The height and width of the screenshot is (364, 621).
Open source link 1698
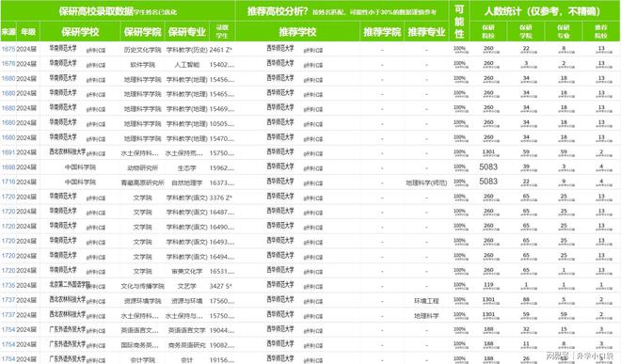(8, 167)
